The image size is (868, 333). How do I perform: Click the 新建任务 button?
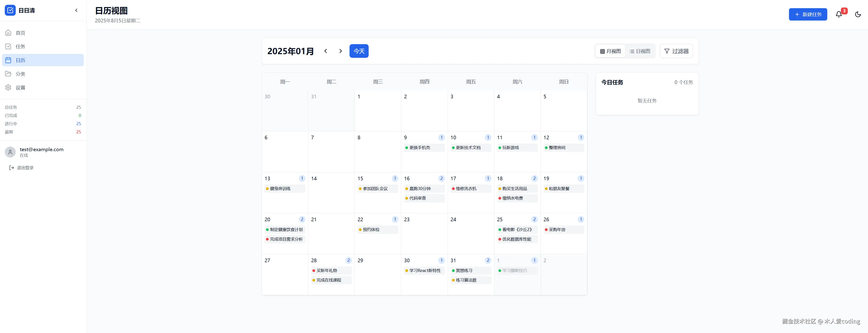click(x=807, y=15)
